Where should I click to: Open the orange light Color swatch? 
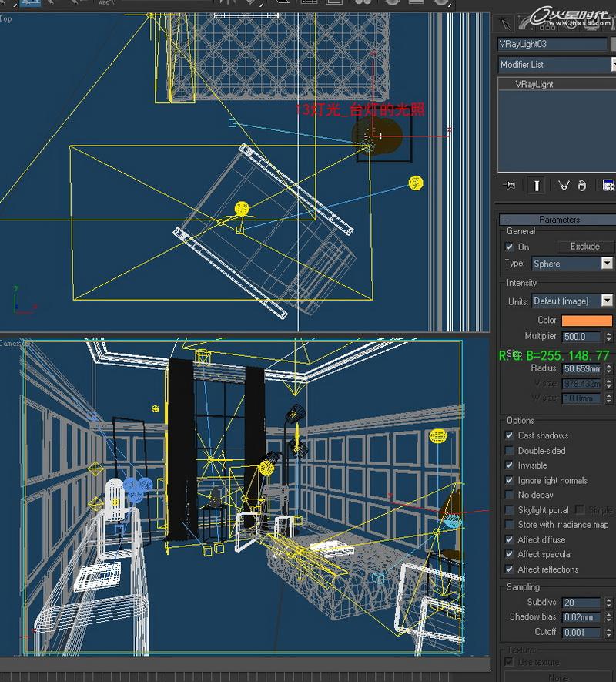(x=587, y=321)
